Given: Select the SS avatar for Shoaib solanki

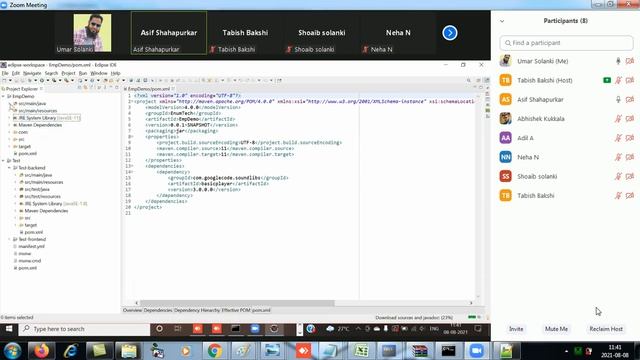Looking at the screenshot, I should tap(505, 176).
